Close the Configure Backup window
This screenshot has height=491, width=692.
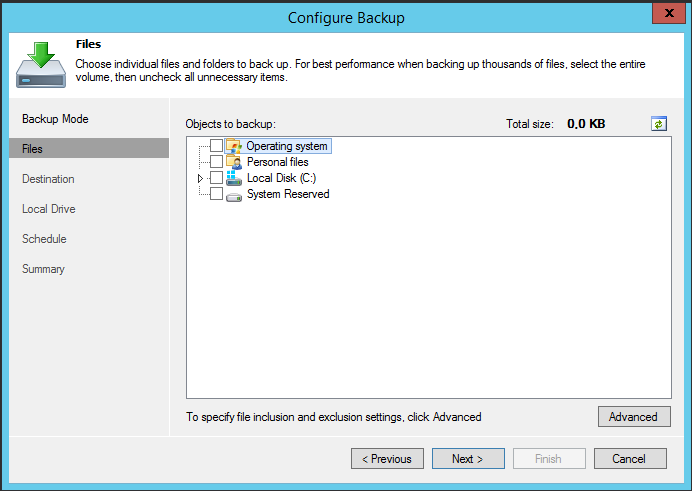[669, 13]
